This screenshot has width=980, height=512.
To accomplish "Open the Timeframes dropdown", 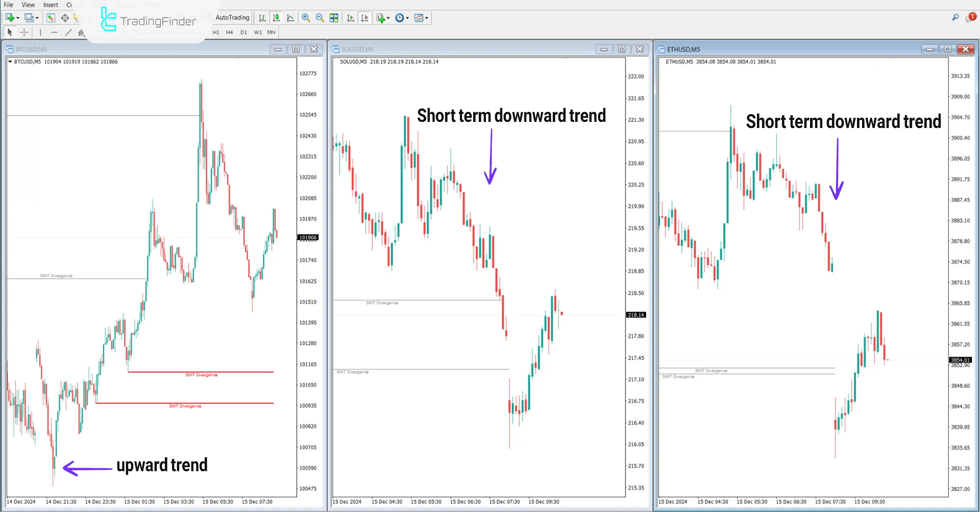I will [x=401, y=18].
